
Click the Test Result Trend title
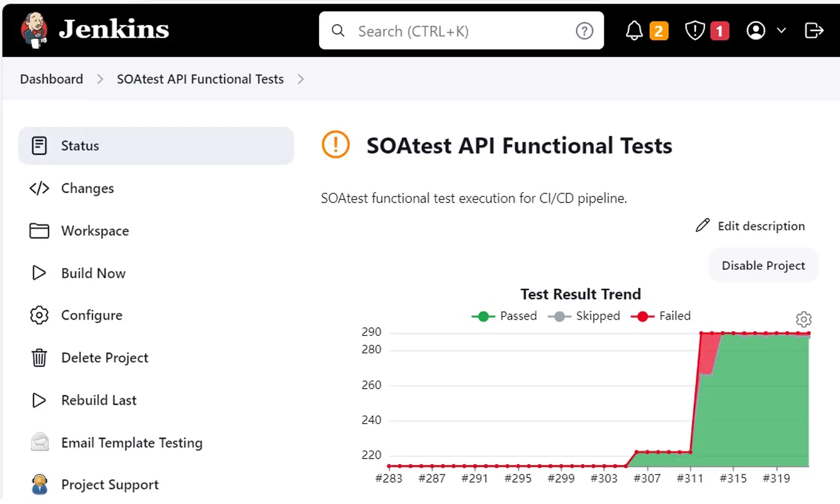click(x=581, y=294)
